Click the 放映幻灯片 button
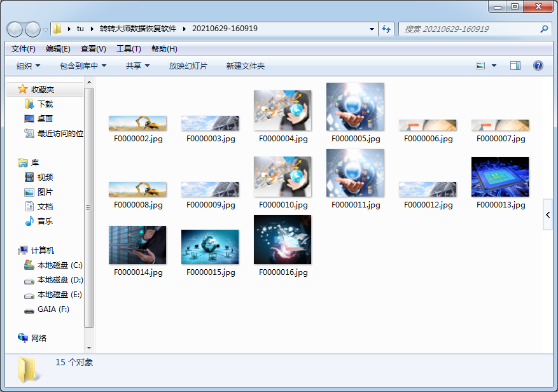Image resolution: width=558 pixels, height=392 pixels. pyautogui.click(x=188, y=66)
